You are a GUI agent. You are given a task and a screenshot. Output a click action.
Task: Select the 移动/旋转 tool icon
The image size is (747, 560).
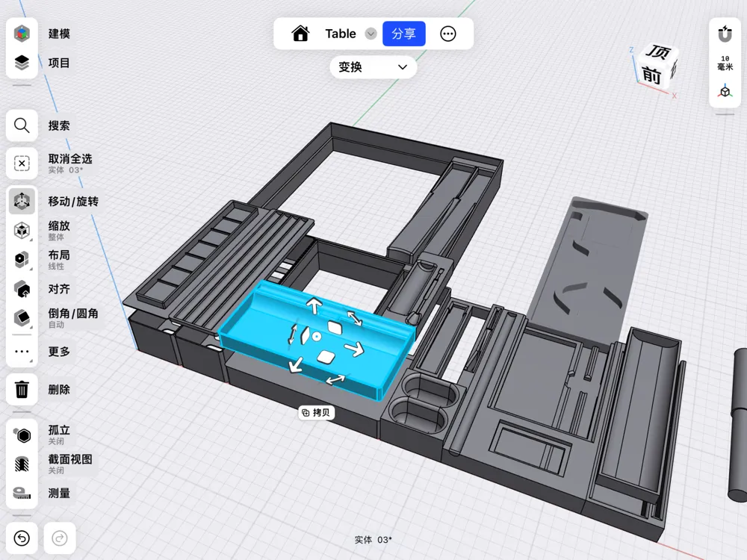click(22, 201)
